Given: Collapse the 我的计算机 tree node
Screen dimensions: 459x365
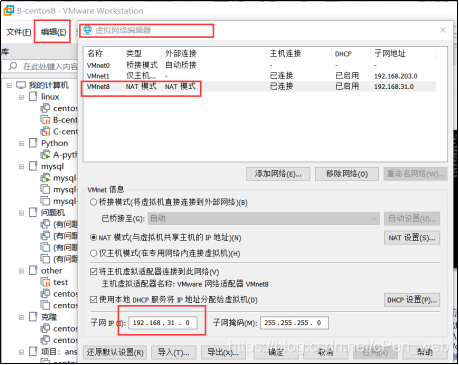Looking at the screenshot, I should tap(9, 85).
